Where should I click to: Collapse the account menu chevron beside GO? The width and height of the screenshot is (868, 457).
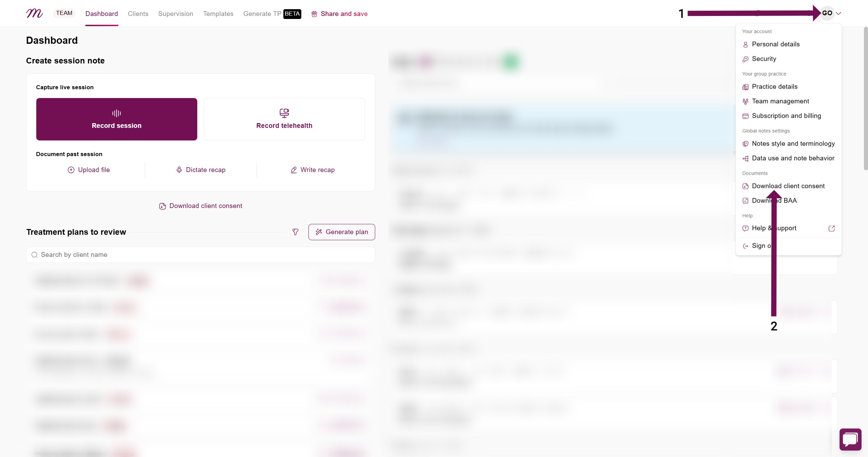(839, 14)
